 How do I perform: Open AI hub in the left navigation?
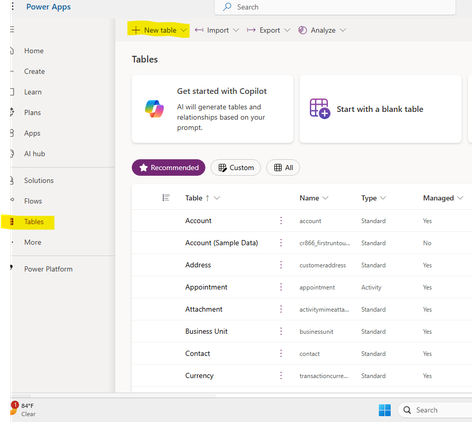(x=34, y=154)
